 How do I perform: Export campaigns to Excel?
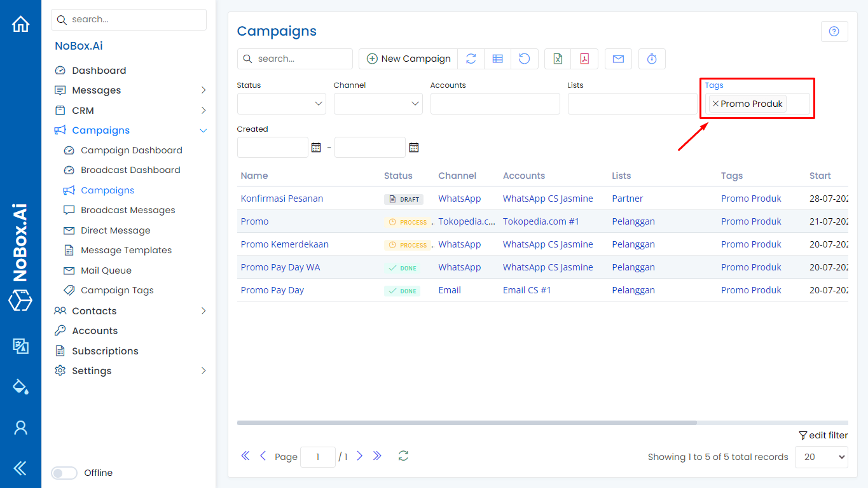pos(558,59)
